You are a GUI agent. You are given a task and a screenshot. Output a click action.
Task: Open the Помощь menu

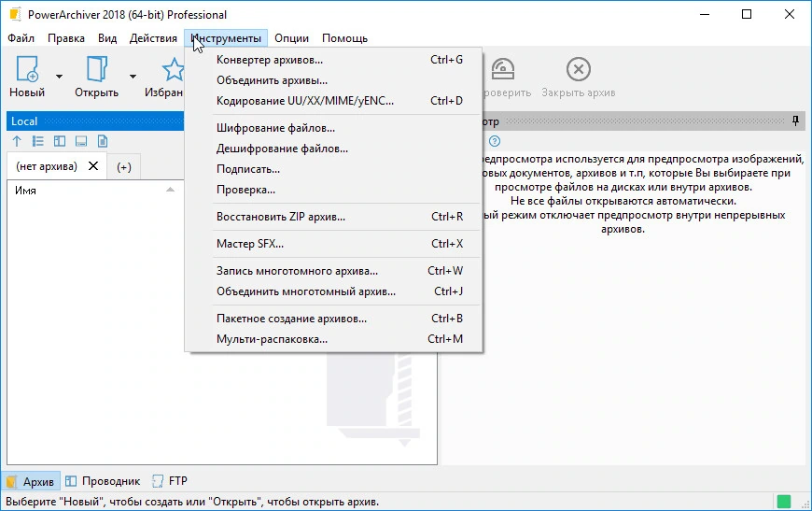pos(345,38)
